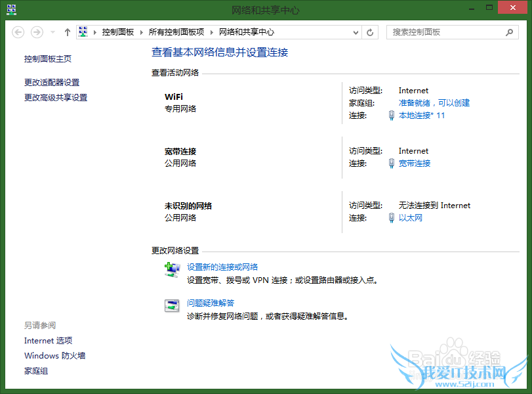Open the 以太网 connection link

[411, 218]
